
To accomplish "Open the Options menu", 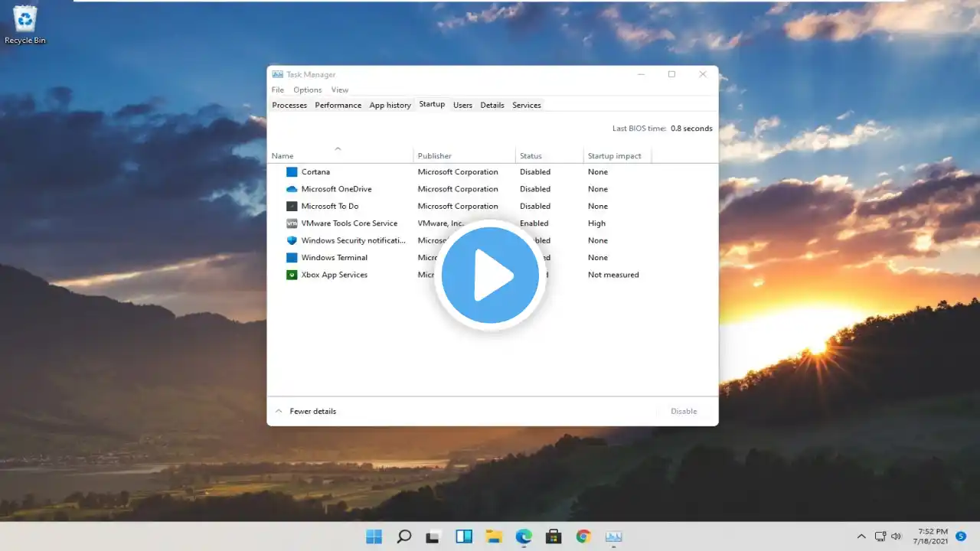I will 307,90.
